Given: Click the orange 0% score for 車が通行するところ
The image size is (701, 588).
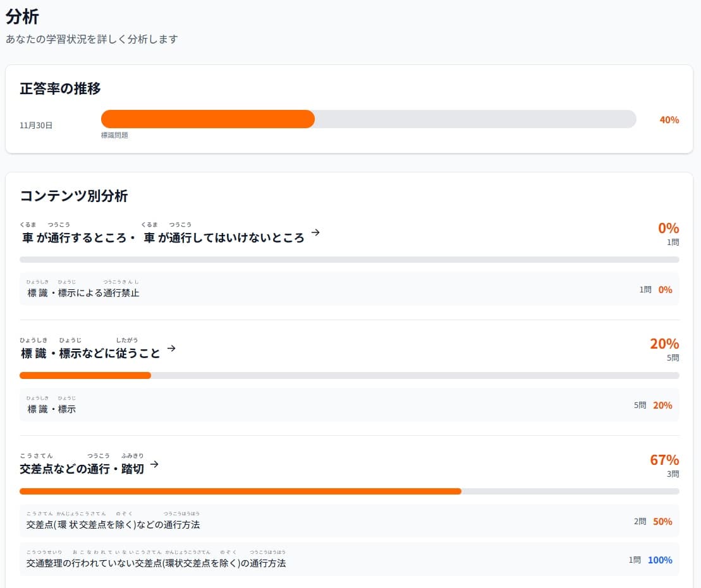Looking at the screenshot, I should [x=668, y=228].
